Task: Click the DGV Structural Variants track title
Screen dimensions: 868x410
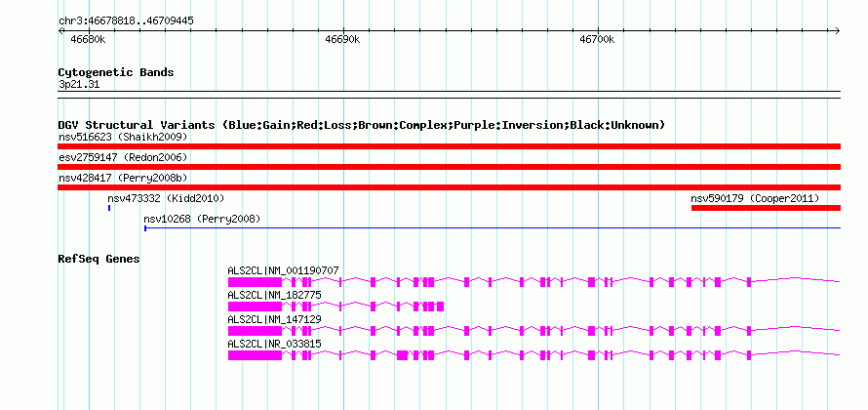Action: (x=362, y=125)
